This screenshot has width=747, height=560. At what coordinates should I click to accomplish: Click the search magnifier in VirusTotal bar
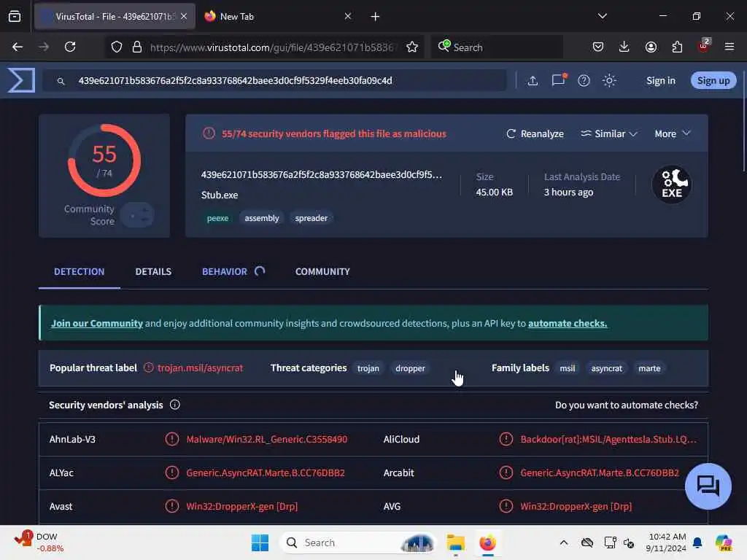tap(61, 81)
